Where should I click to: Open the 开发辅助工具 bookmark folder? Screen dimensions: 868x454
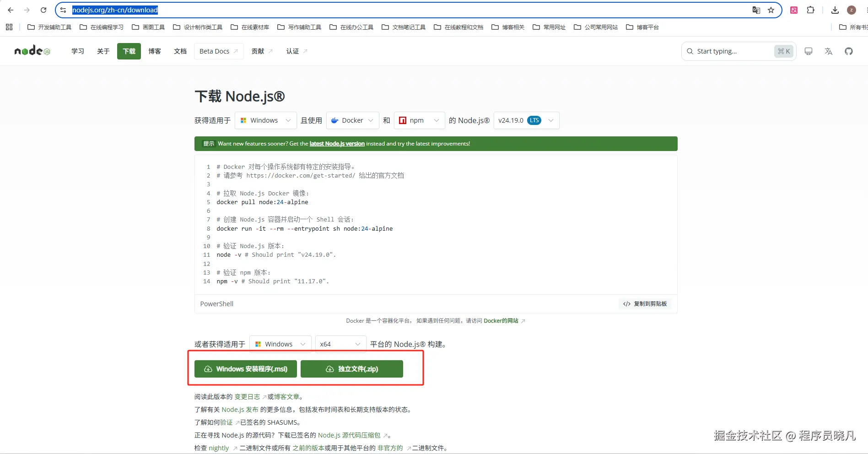[49, 27]
